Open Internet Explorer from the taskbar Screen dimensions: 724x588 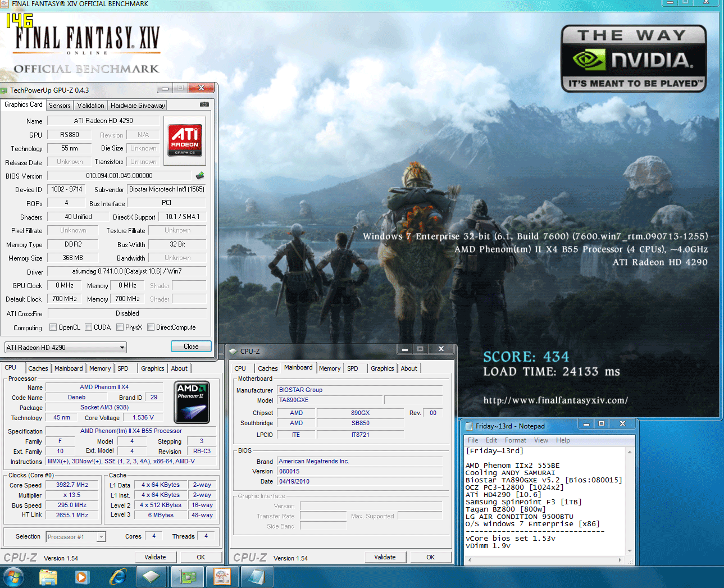118,577
